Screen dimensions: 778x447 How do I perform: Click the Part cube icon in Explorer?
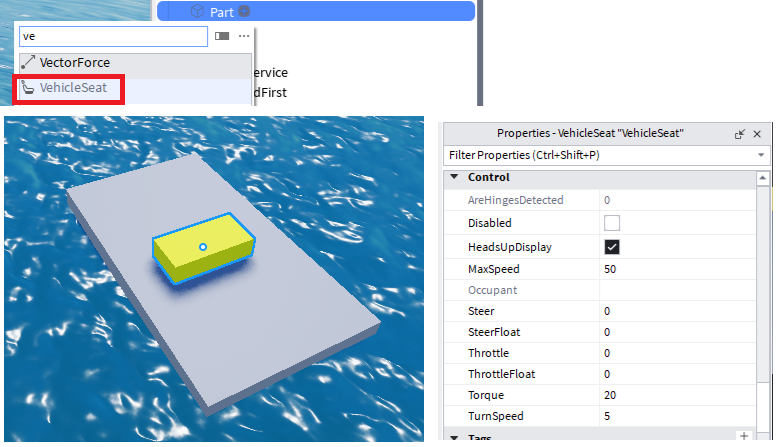click(197, 11)
